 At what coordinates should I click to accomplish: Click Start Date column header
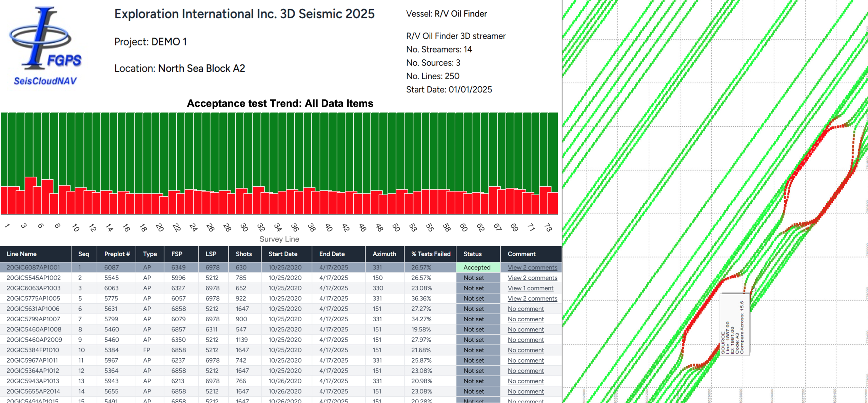(x=283, y=254)
